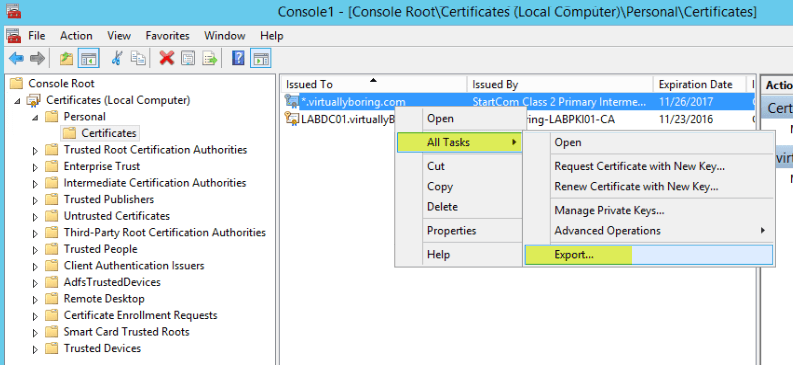
Task: Expand the Smart Card Trusted Roots arrow
Action: 35,332
